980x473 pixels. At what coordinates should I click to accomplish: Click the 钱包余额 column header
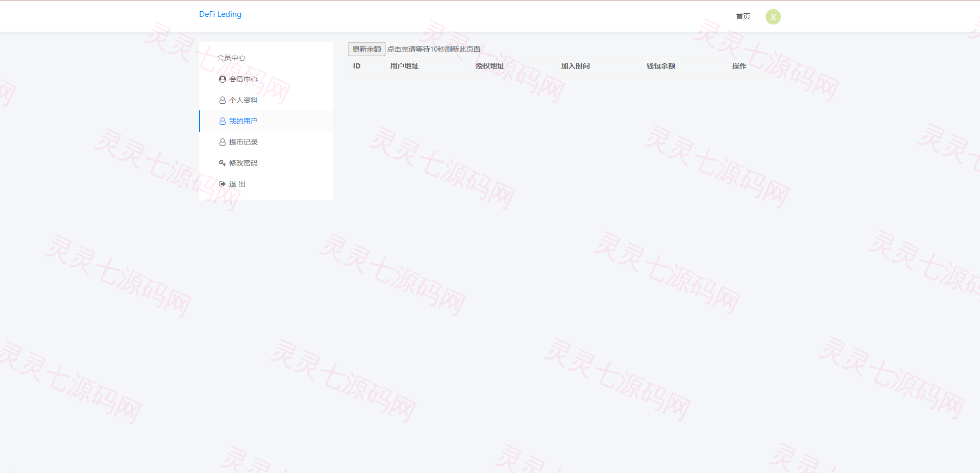(661, 66)
